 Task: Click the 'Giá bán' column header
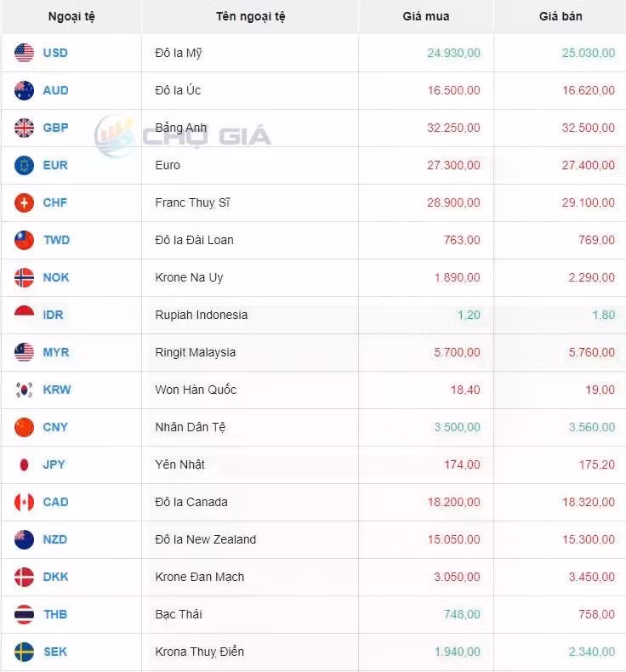(561, 16)
